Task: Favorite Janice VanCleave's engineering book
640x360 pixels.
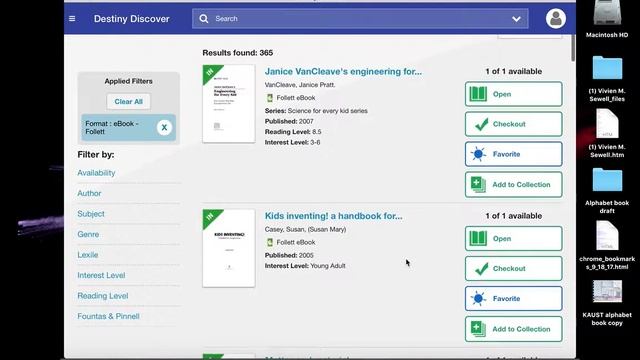Action: [513, 154]
